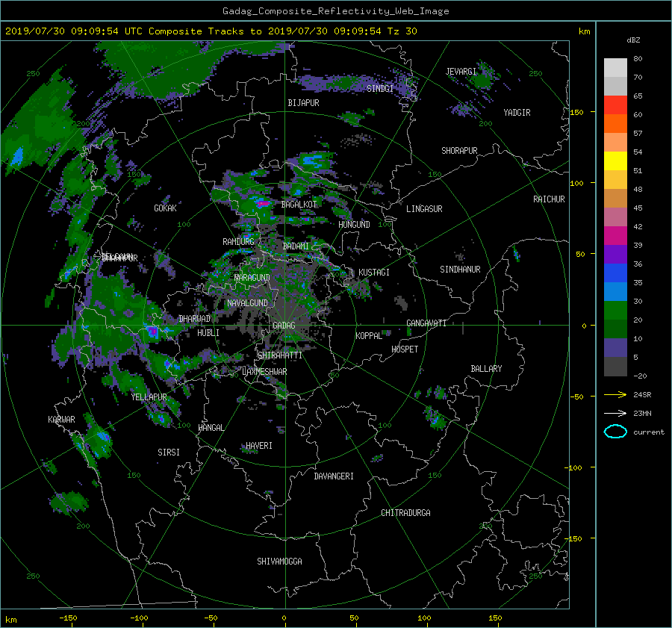The image size is (672, 628).
Task: Click the YADGIR city label
Action: point(517,113)
